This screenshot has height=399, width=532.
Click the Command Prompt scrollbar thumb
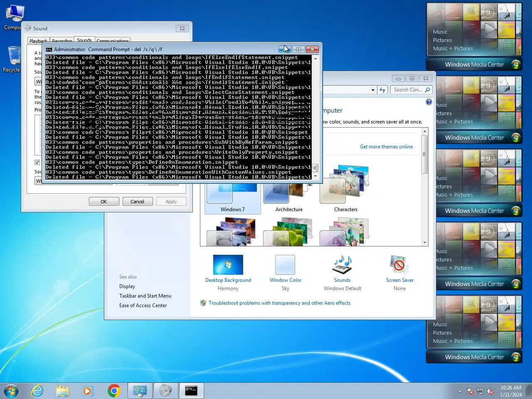click(x=315, y=168)
